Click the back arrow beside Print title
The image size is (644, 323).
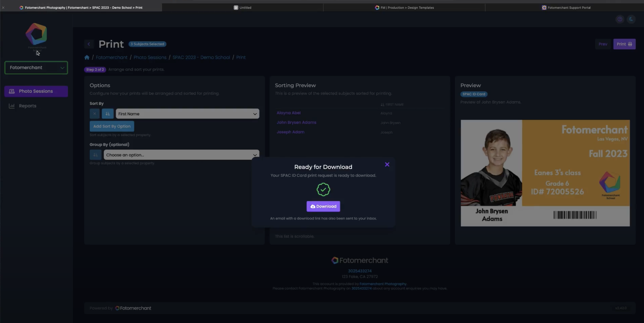coord(89,44)
